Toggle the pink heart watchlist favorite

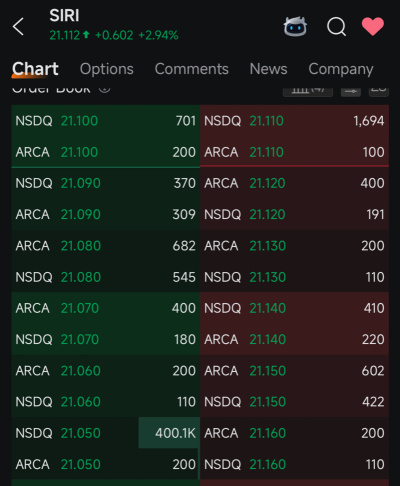coord(373,26)
